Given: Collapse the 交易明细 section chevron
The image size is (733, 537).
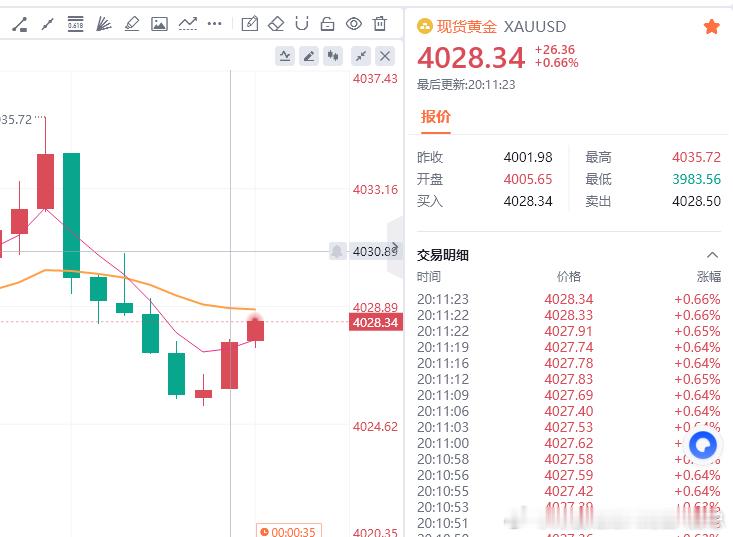Looking at the screenshot, I should pyautogui.click(x=712, y=255).
